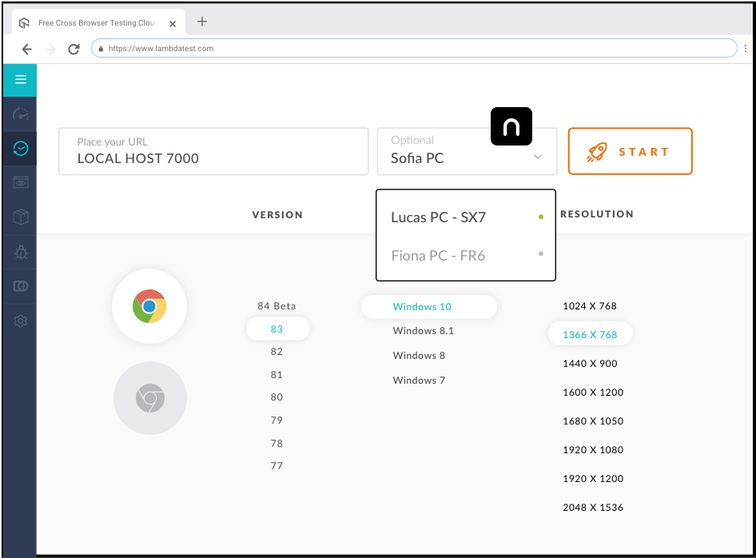Open settings via the gear icon
This screenshot has width=756, height=558.
click(x=19, y=321)
